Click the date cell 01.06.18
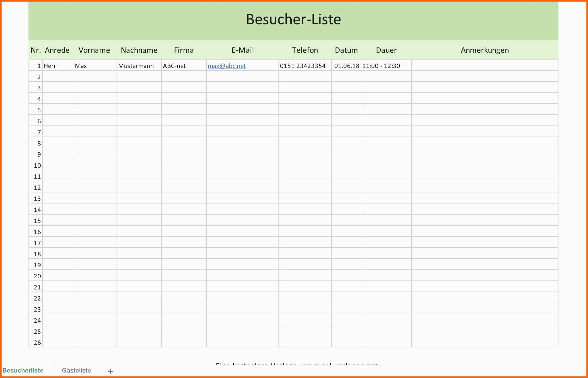Screen dimensions: 588x378 point(346,66)
